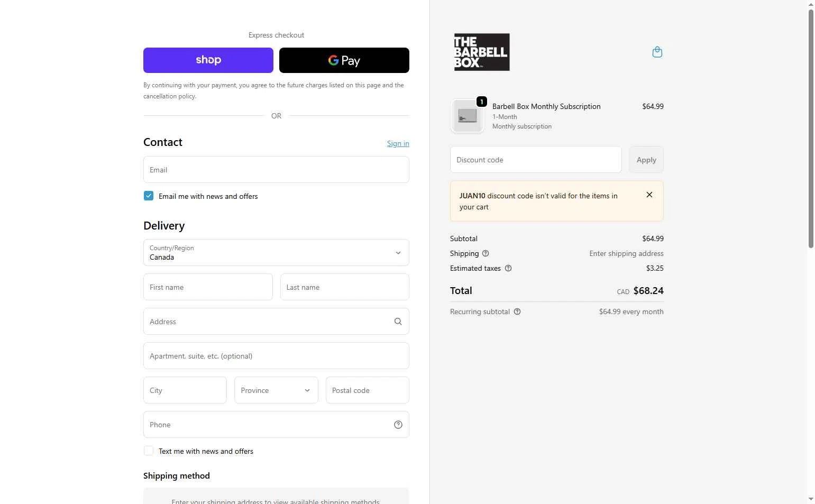Screen dimensions: 815x504
Task: Select 'Enter shipping address' shipping text
Action: point(627,253)
